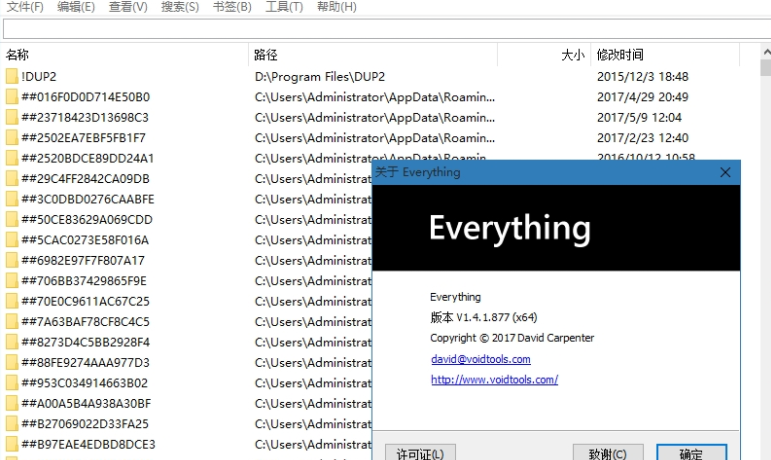Click folder icon of ##016F0D0D714E50B0
Image resolution: width=771 pixels, height=460 pixels.
(12, 97)
